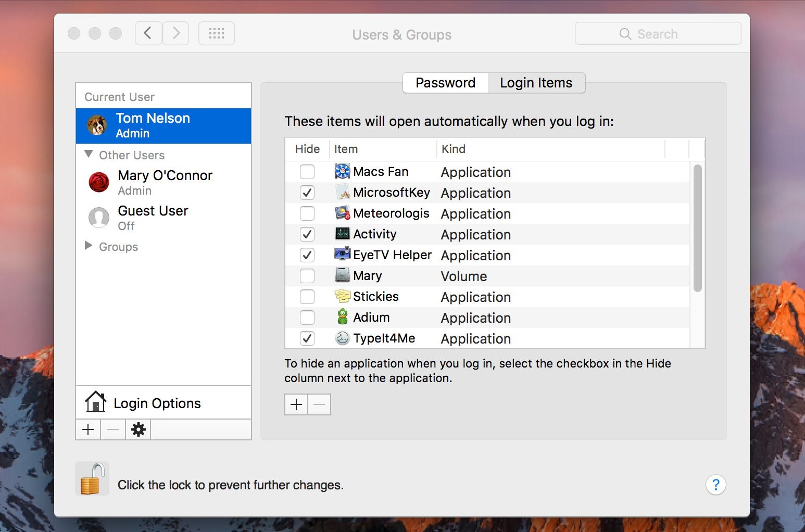Open Login Options

[x=156, y=403]
